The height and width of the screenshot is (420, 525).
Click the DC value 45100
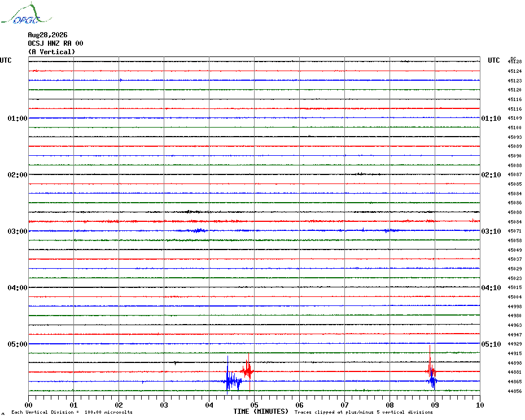coord(515,128)
